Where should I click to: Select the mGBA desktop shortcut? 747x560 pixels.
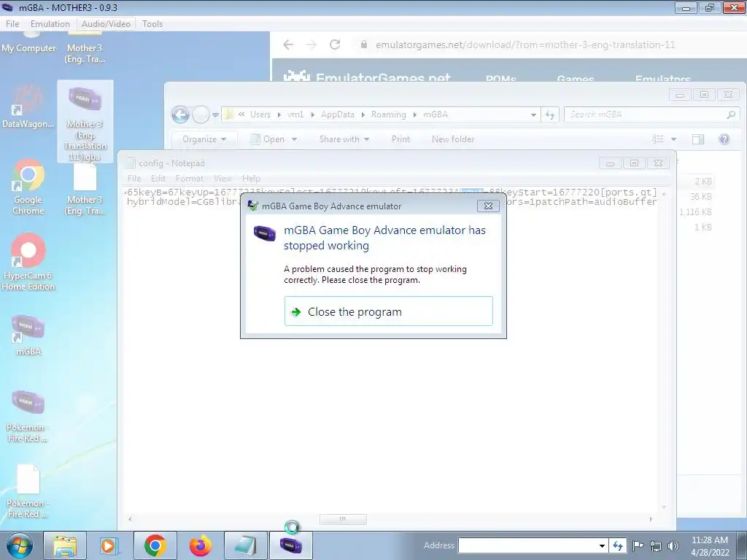tap(28, 335)
